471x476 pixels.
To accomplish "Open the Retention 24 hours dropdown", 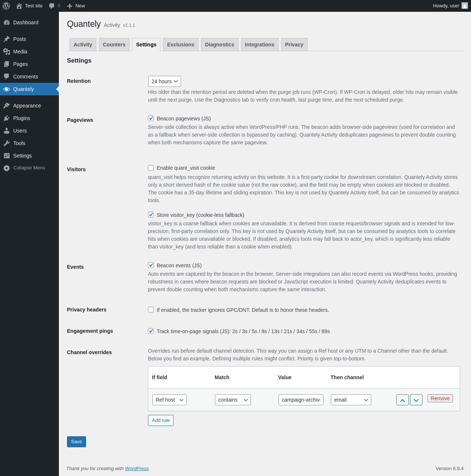I will pos(164,81).
